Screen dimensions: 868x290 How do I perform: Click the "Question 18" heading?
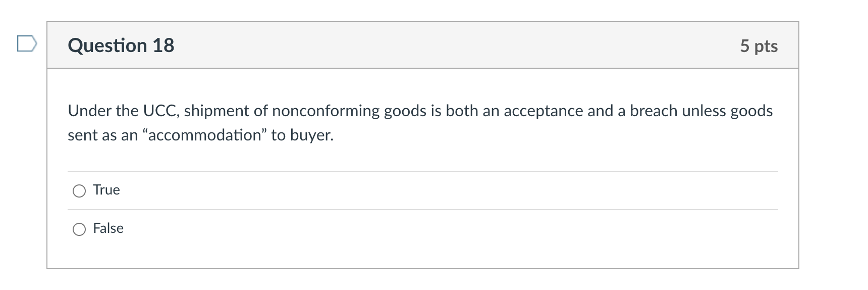pyautogui.click(x=121, y=45)
